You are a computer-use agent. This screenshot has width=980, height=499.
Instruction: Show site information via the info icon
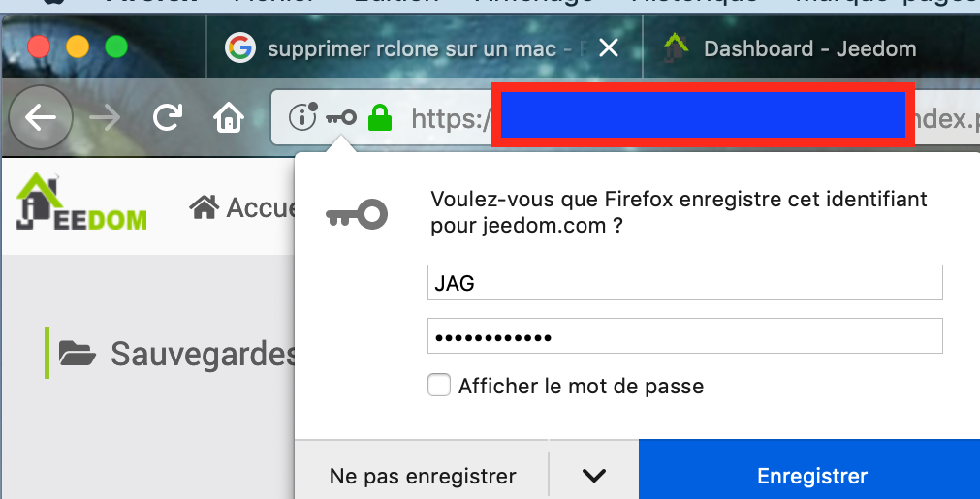(x=303, y=117)
